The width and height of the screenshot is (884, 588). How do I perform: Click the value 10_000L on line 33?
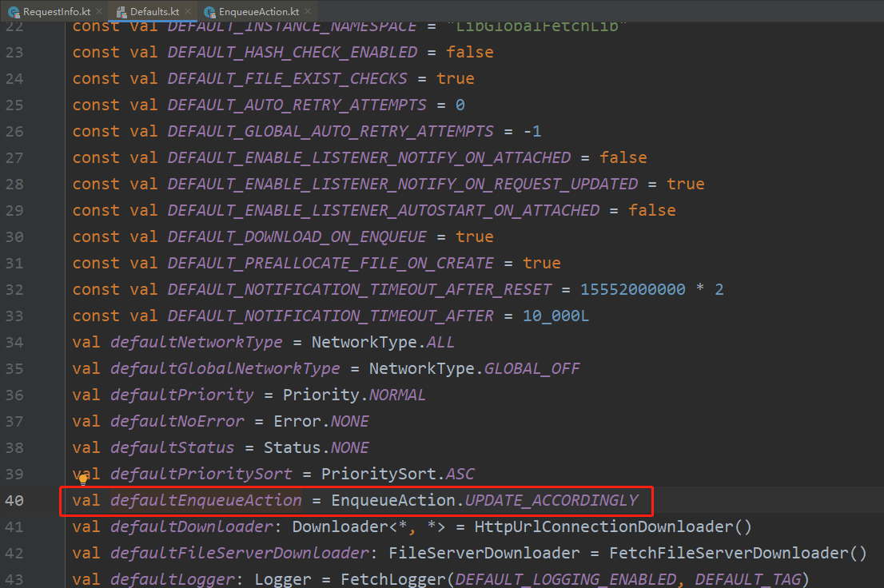555,316
